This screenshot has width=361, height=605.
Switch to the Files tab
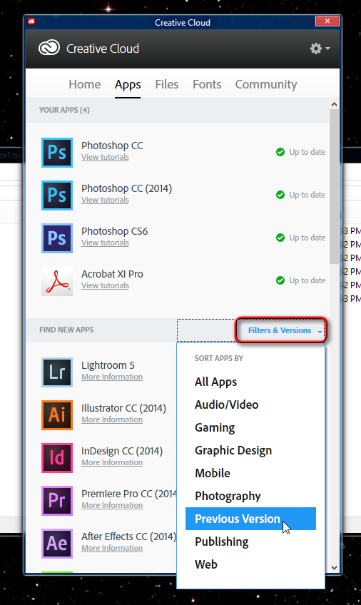(167, 84)
